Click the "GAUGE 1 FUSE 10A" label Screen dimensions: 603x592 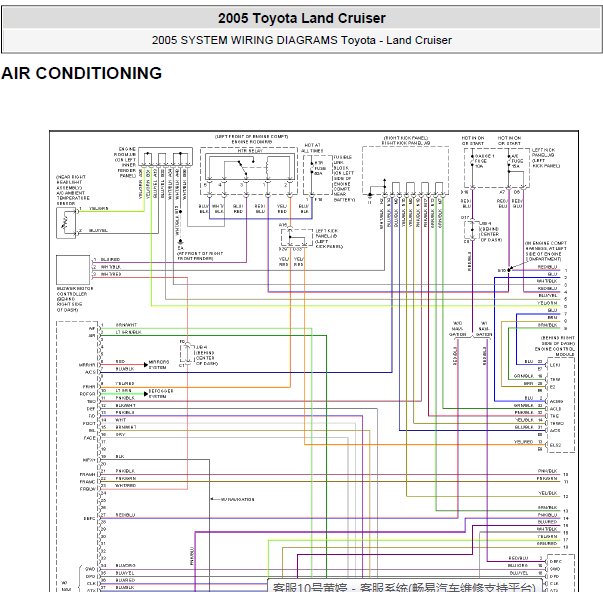click(484, 161)
